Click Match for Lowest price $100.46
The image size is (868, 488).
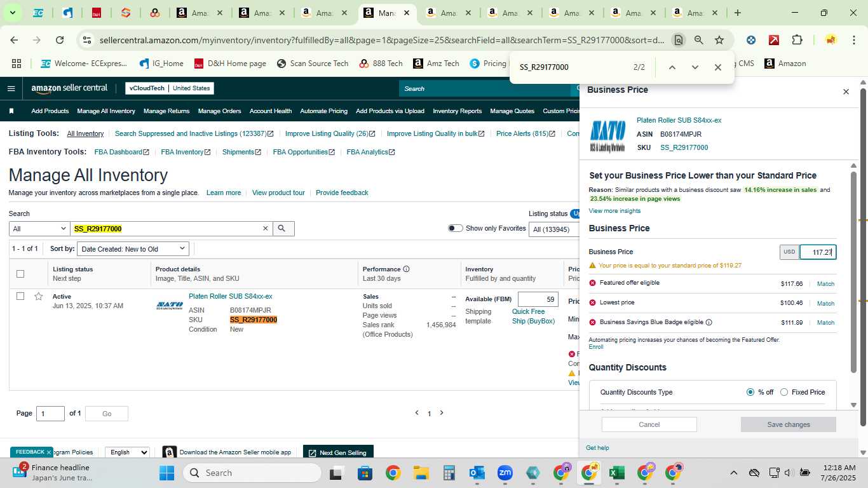[x=825, y=304]
